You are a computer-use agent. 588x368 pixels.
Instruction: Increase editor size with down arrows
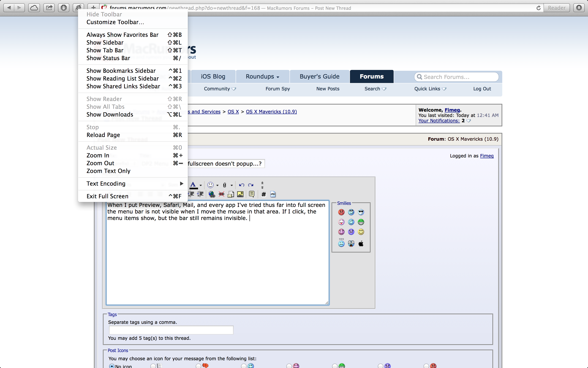(x=262, y=187)
